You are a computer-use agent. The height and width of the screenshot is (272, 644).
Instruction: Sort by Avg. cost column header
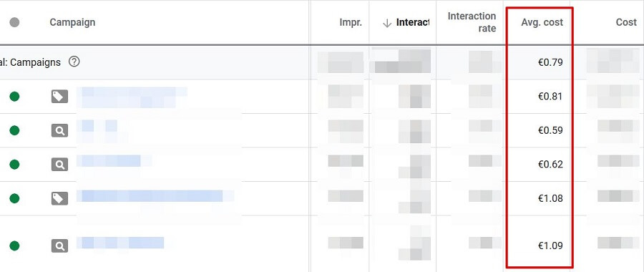(542, 22)
